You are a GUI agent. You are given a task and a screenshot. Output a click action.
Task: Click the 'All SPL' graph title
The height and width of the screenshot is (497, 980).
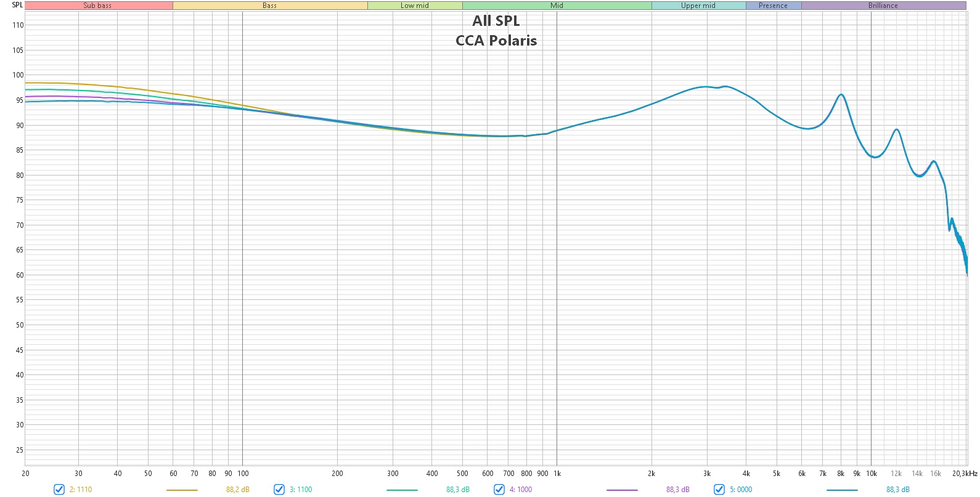[x=496, y=20]
